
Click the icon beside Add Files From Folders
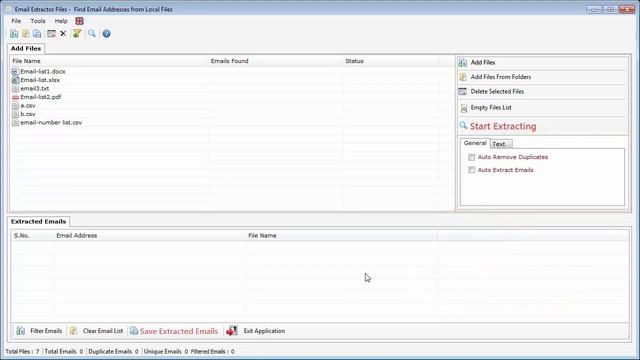point(463,77)
